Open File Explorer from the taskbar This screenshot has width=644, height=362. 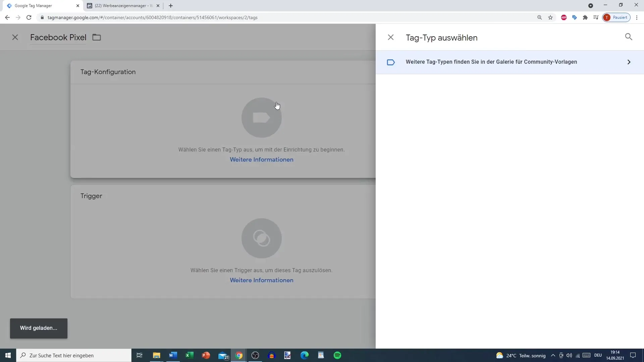[157, 355]
